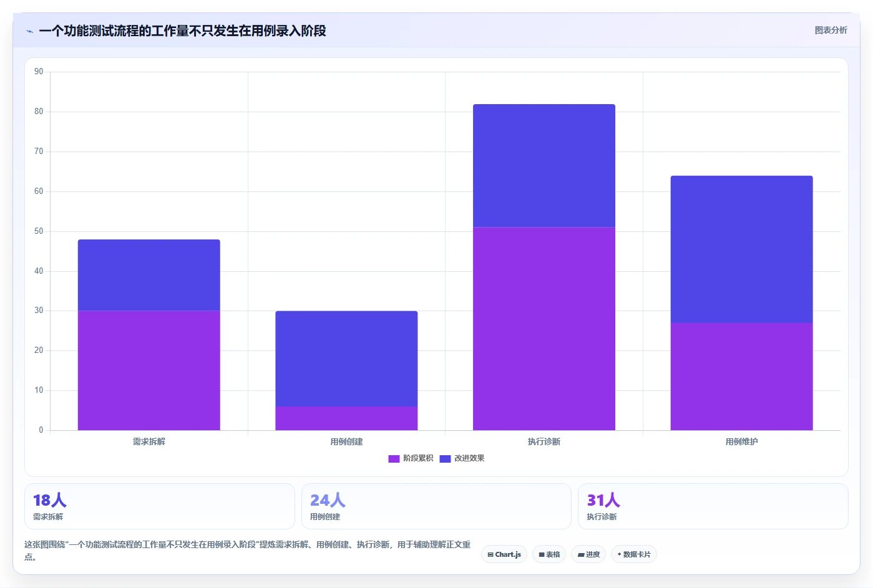Toggle the 改进效果 legend item
873x588 pixels.
pyautogui.click(x=462, y=458)
